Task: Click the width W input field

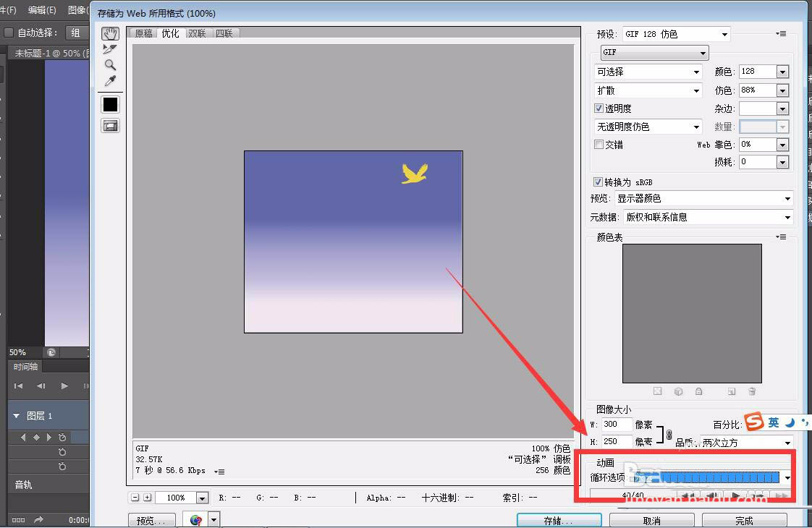Action: (x=617, y=425)
